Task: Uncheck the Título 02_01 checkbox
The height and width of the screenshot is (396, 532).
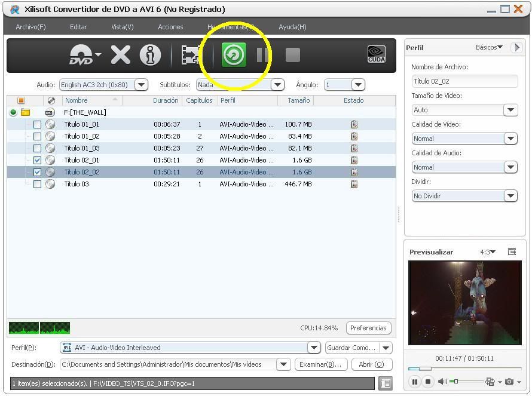Action: [x=37, y=160]
